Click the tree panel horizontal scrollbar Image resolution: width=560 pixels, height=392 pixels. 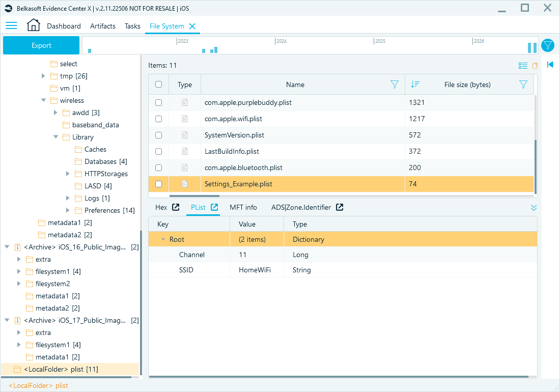tap(66, 377)
